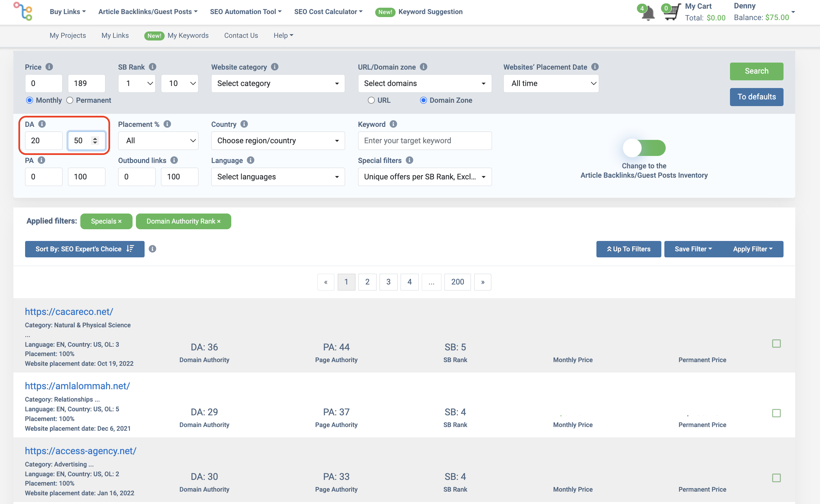Screen dimensions: 820x504
Task: Go to next page arrow
Action: click(x=483, y=282)
